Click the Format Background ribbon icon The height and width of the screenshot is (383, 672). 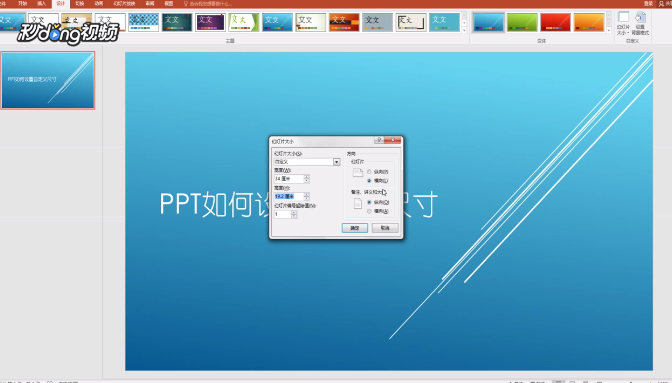pyautogui.click(x=640, y=23)
